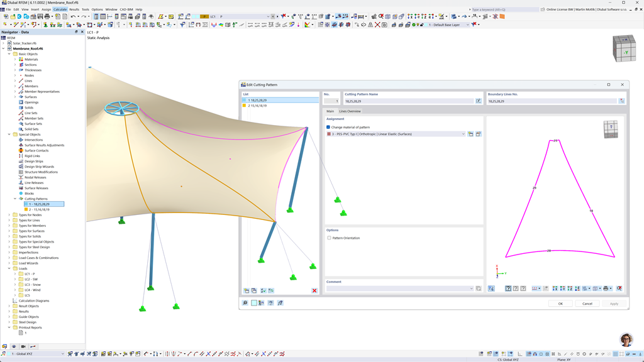
Task: Click the printer icon in pattern preview toolbar
Action: [x=607, y=288]
